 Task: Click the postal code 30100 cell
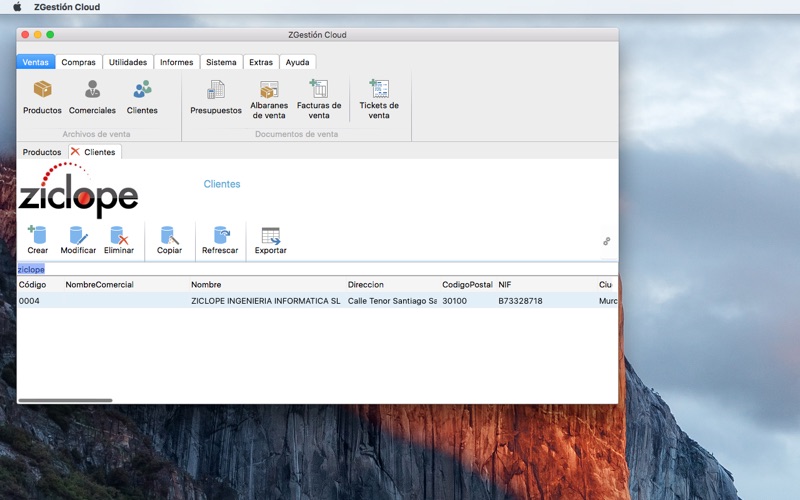click(455, 301)
